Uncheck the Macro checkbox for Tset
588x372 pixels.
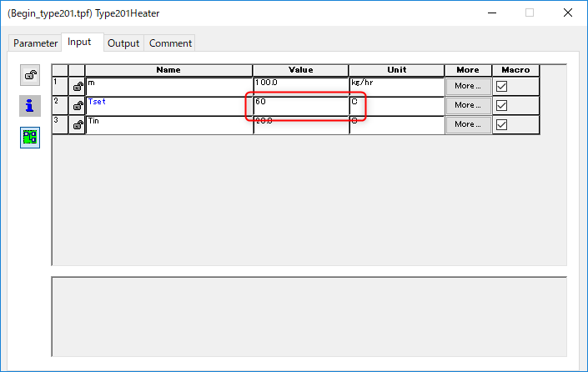[502, 105]
